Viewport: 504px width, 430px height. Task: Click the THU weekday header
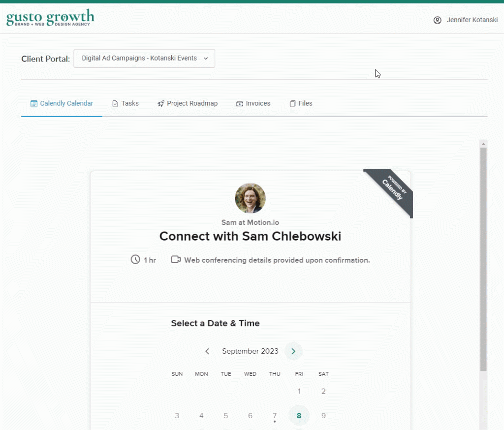click(x=275, y=374)
